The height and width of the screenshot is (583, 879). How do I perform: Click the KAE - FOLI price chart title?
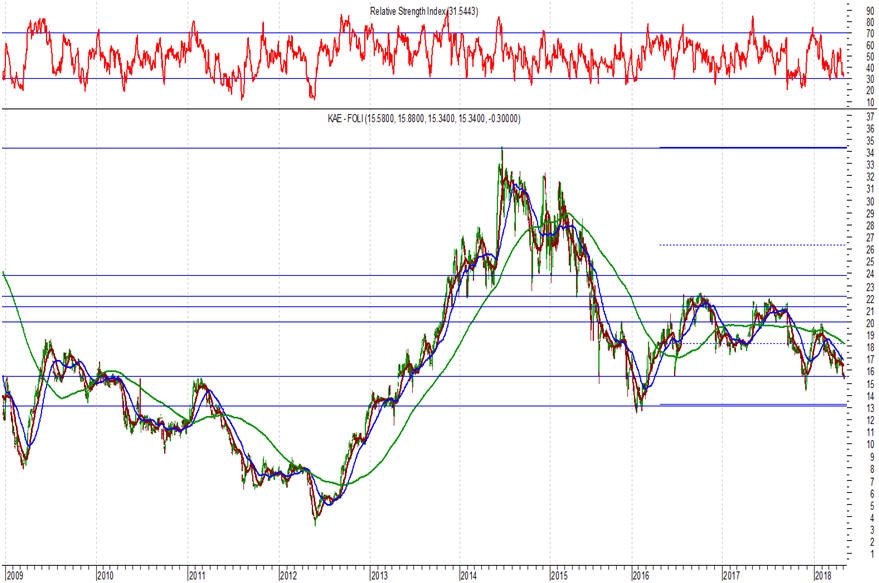[x=424, y=118]
